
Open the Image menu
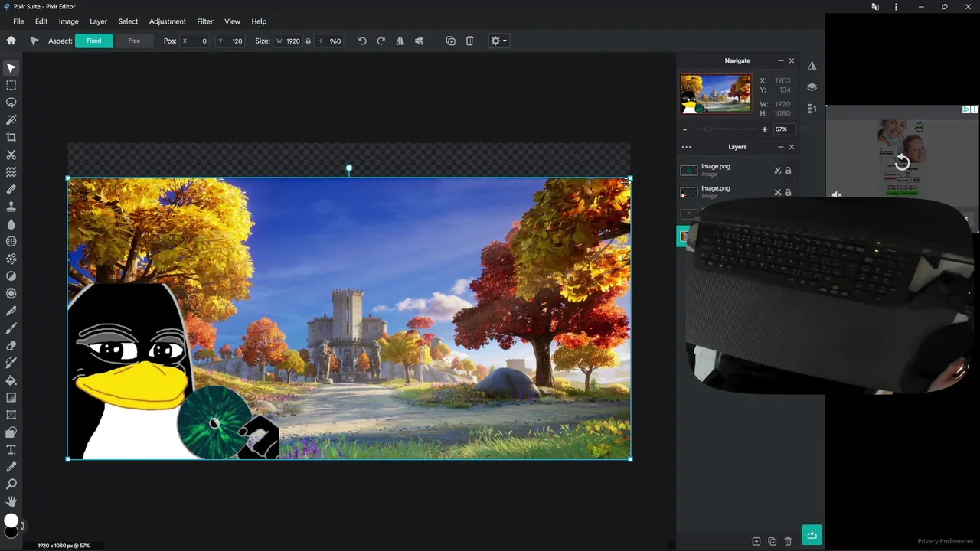point(69,21)
